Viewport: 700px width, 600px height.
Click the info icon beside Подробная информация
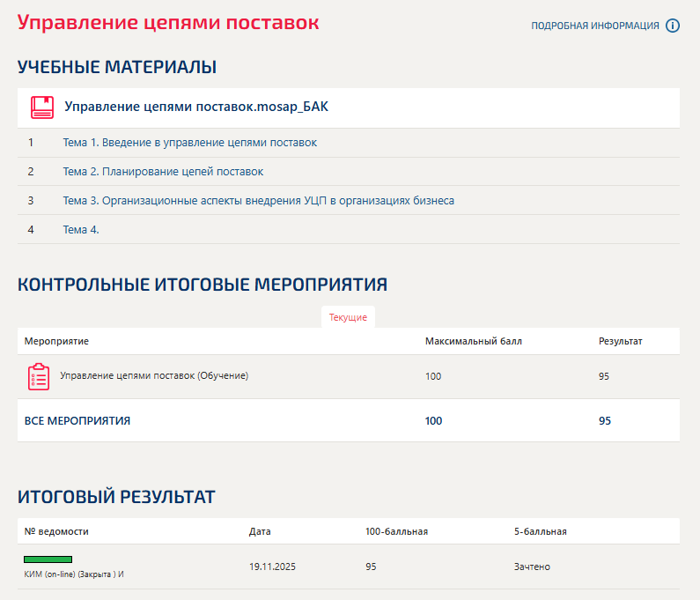[673, 26]
